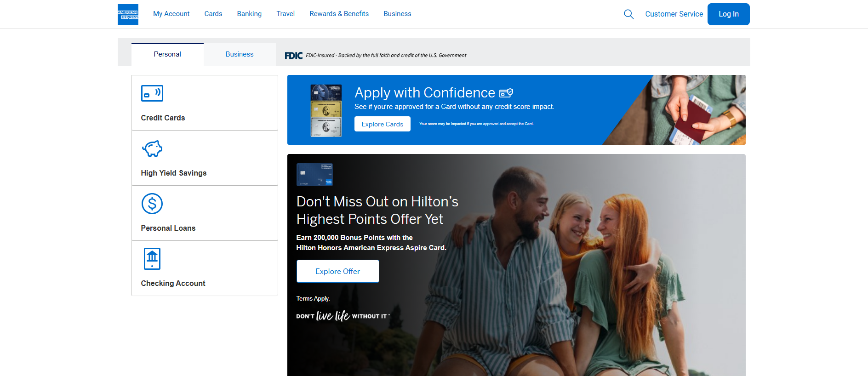Click the Hilton Aspire card thumbnail
Viewport: 868px width, 376px height.
pos(314,175)
